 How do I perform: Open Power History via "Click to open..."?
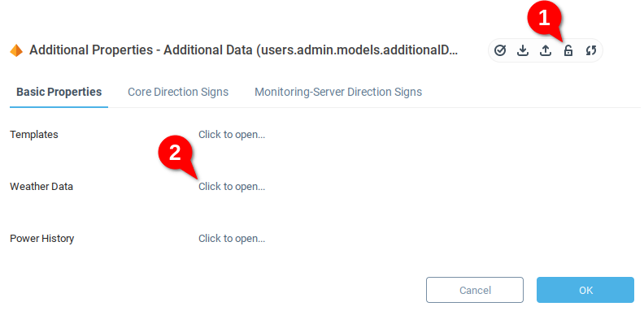point(232,239)
